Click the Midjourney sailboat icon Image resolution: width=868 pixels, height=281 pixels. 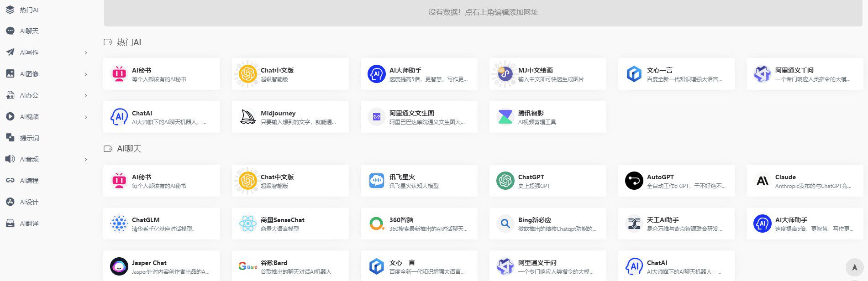(x=247, y=117)
